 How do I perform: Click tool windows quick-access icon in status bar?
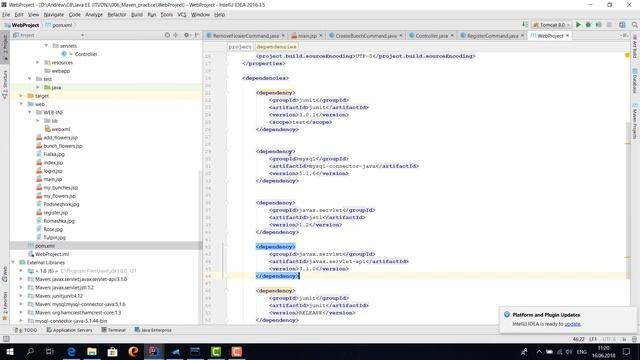pyautogui.click(x=6, y=339)
